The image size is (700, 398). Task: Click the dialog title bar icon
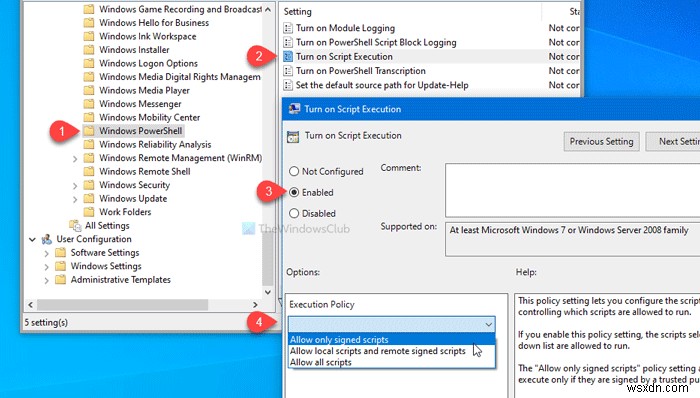294,109
